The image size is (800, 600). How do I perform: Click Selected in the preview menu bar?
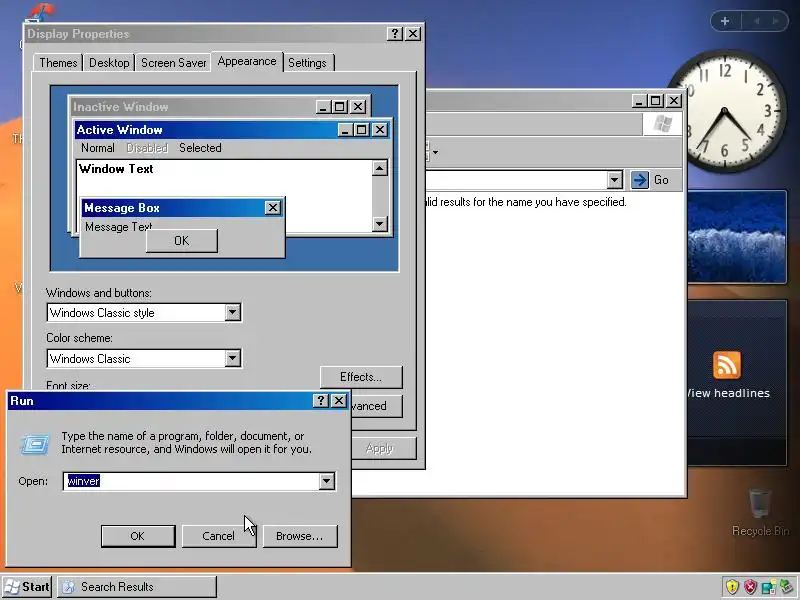[200, 148]
